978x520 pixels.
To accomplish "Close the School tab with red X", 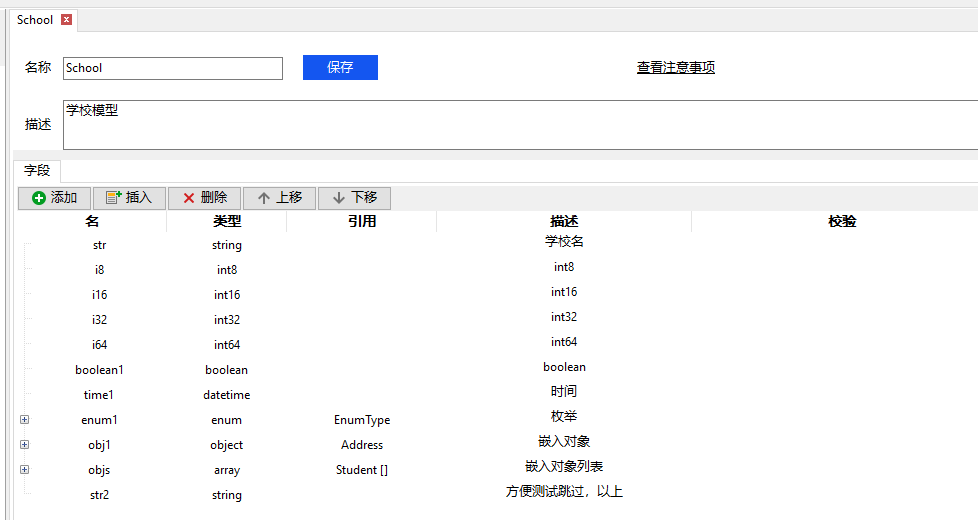I will (66, 19).
